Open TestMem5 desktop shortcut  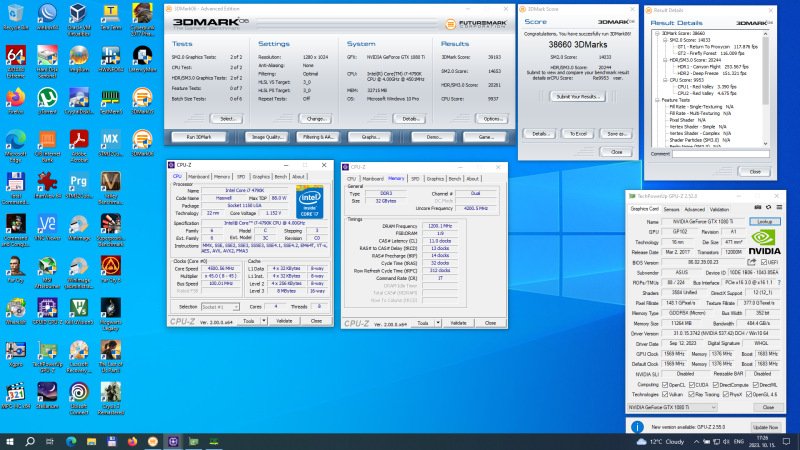click(110, 101)
